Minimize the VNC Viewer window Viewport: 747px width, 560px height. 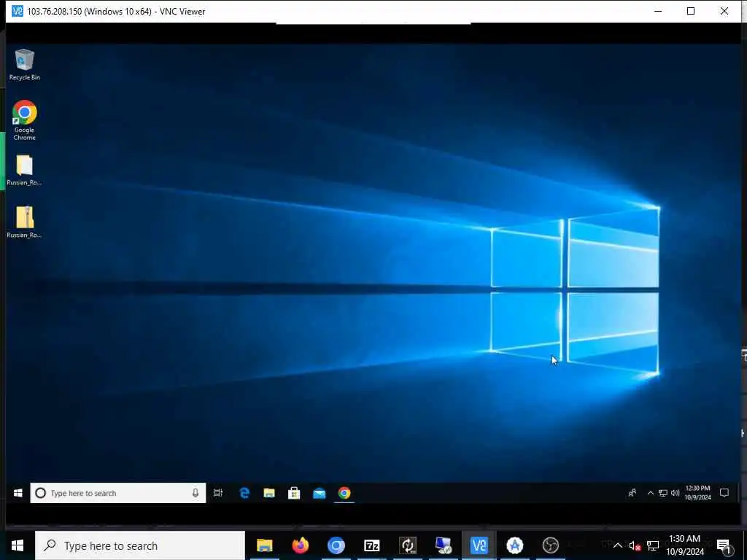pos(658,11)
